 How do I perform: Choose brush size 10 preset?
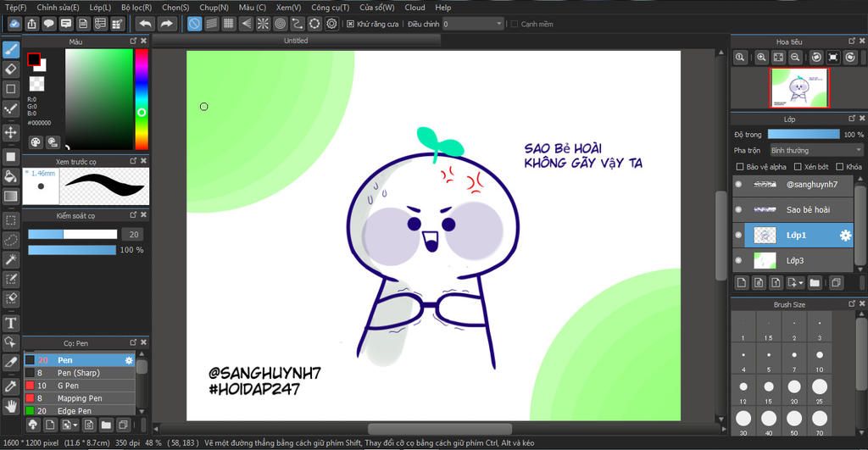[x=820, y=358]
